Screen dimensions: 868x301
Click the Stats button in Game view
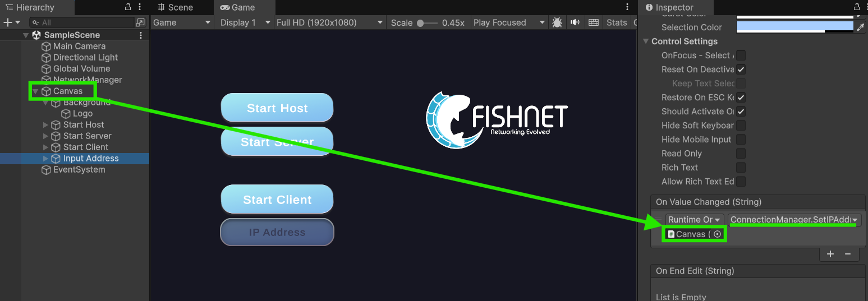pos(616,22)
